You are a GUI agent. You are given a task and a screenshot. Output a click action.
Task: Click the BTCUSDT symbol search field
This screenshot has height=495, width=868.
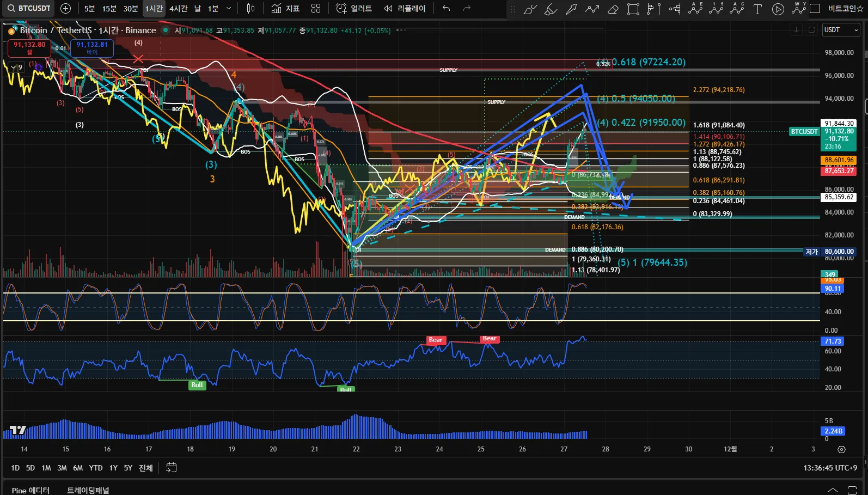(29, 8)
